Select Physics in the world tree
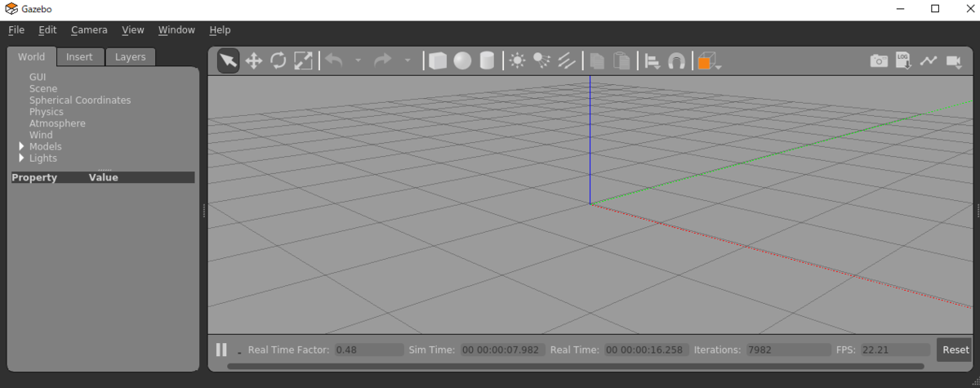This screenshot has width=980, height=388. tap(46, 112)
